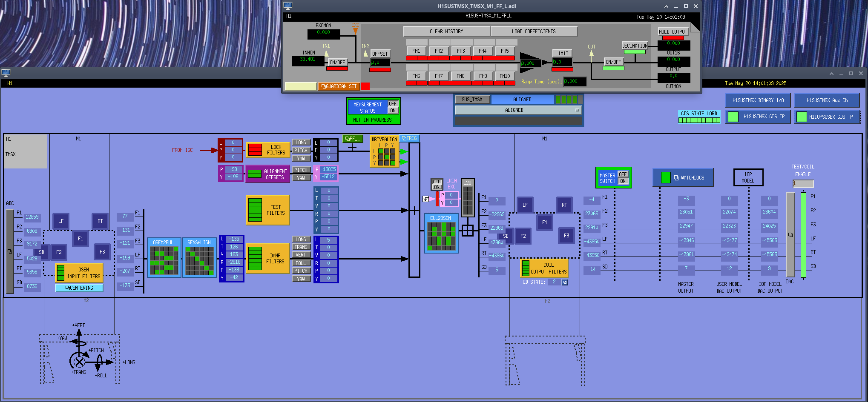Click the green filter bars on DAMP FILTERS
The width and height of the screenshot is (868, 402).
(255, 258)
